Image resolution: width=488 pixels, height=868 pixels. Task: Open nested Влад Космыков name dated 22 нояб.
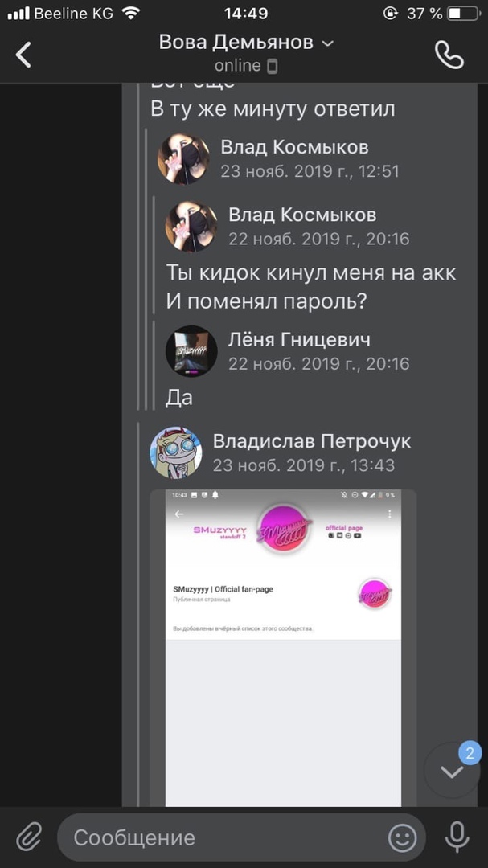(302, 215)
